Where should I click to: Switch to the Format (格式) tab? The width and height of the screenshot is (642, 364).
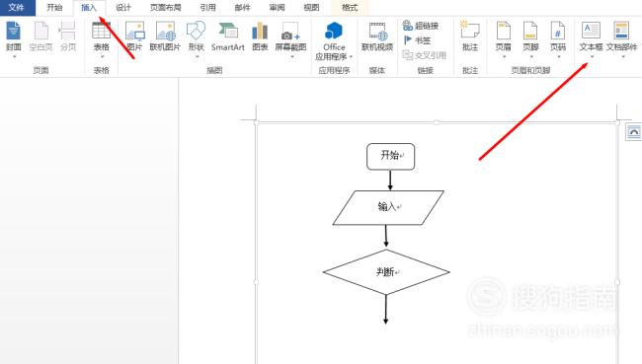350,7
